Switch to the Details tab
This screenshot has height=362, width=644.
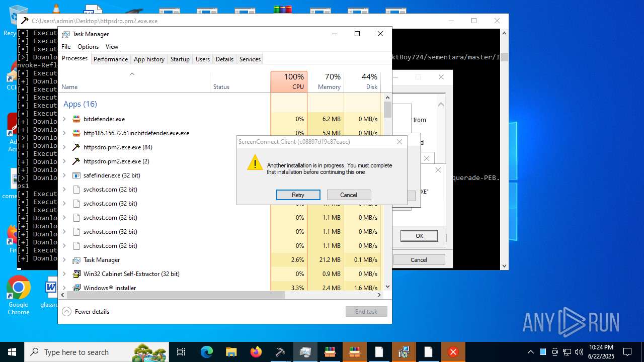224,59
